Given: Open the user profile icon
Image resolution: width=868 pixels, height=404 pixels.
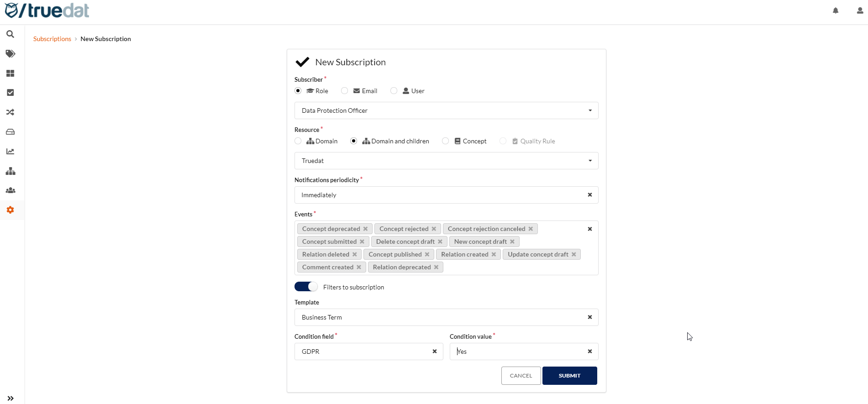Looking at the screenshot, I should 860,10.
